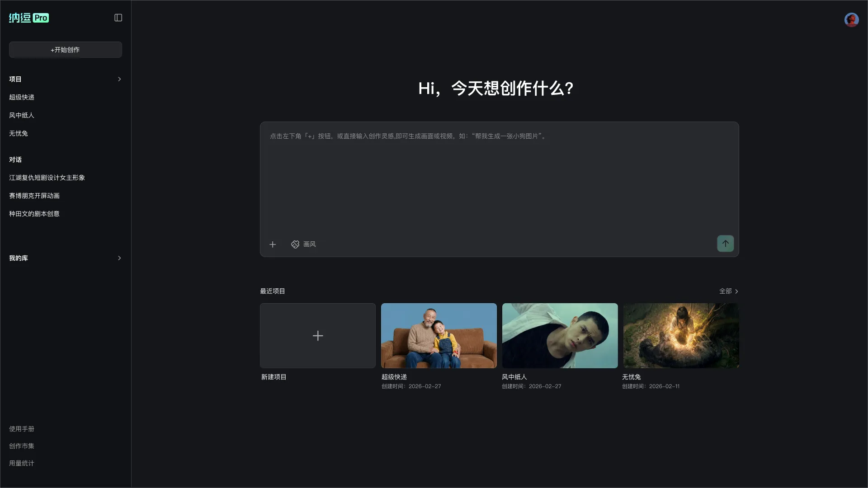Click the Pro badge next to the logo
Viewport: 868px width, 488px height.
tap(41, 18)
